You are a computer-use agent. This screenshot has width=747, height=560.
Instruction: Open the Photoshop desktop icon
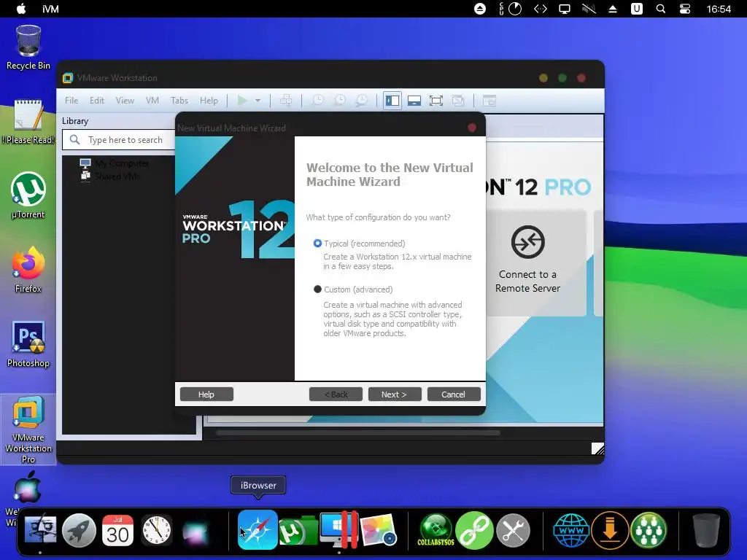[x=28, y=344]
